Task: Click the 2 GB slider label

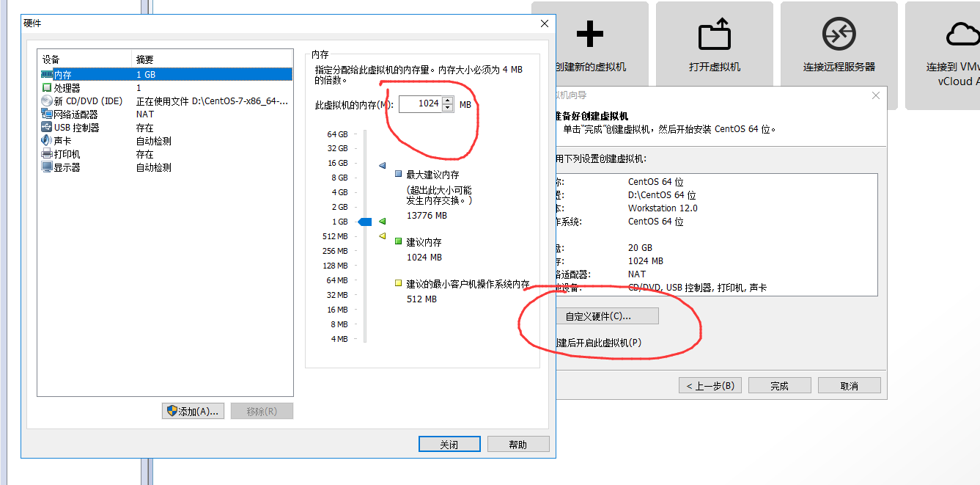Action: (339, 207)
